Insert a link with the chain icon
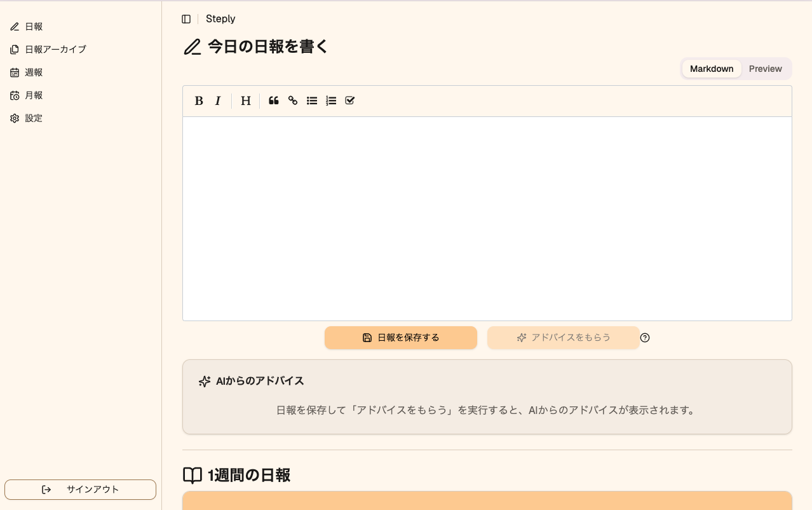The image size is (812, 510). (293, 100)
